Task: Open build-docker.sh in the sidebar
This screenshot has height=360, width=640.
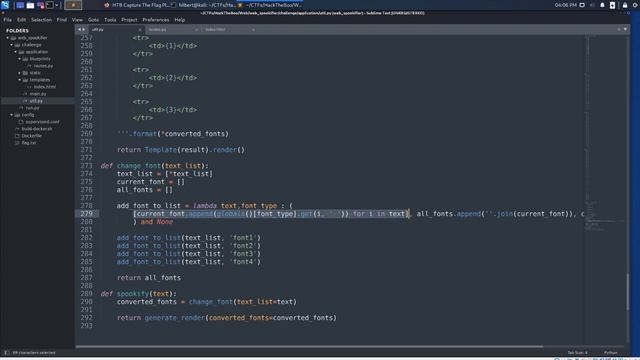Action: pyautogui.click(x=37, y=129)
